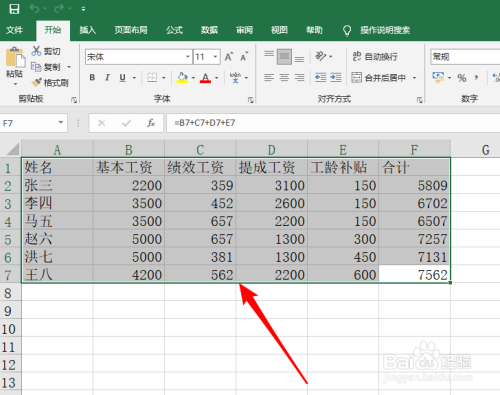Click 合并后居中 merge and center
Image resolution: width=500 pixels, height=395 pixels.
(379, 78)
